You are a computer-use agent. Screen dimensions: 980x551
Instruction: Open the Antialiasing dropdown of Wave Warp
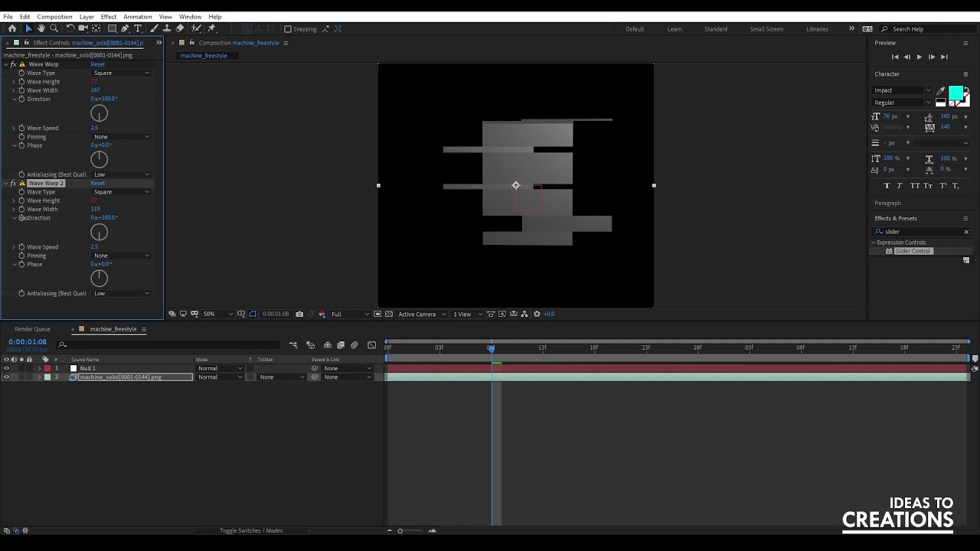point(122,174)
